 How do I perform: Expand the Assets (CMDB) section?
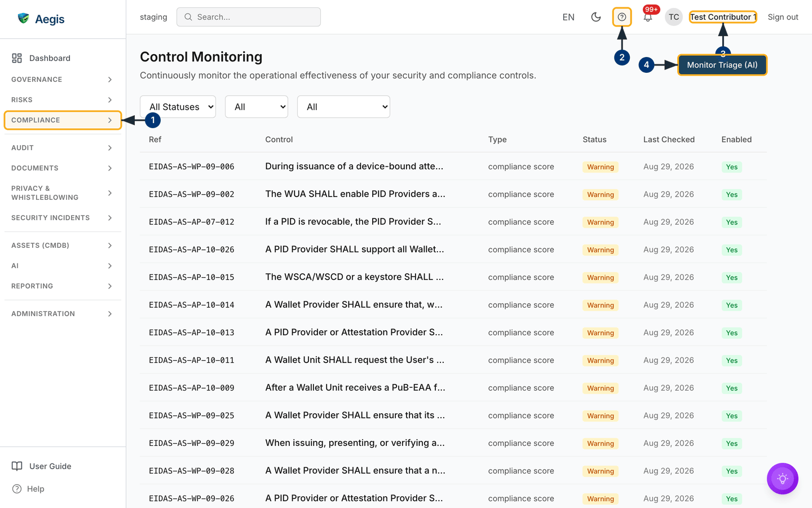(x=63, y=246)
